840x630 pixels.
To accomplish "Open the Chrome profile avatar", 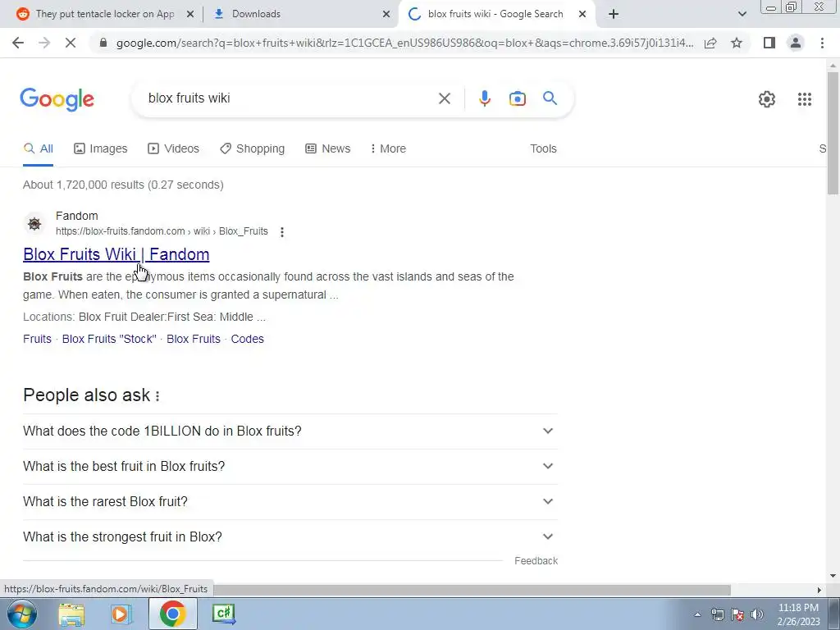I will [796, 43].
